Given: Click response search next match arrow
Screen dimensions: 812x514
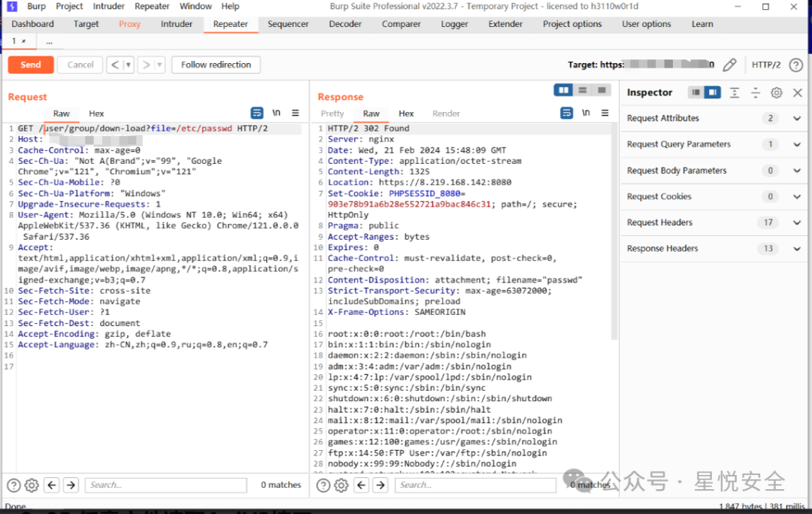Looking at the screenshot, I should [x=380, y=485].
